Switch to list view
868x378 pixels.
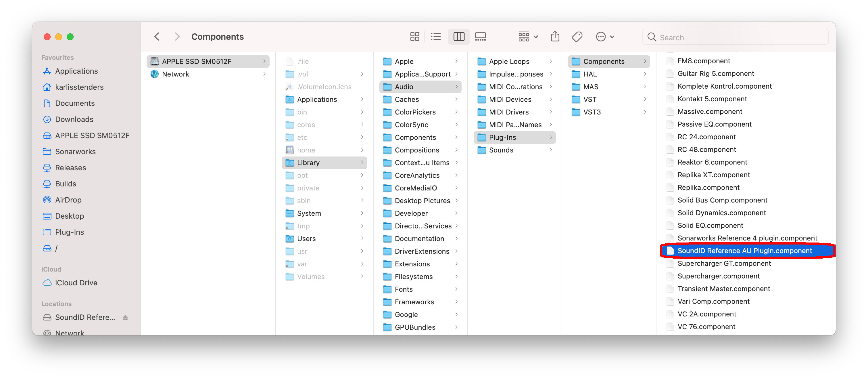point(436,37)
